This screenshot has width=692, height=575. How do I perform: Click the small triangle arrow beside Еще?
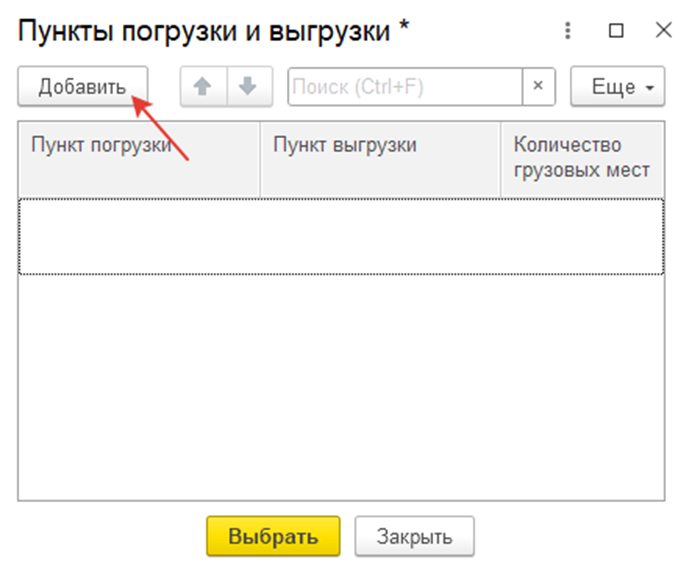click(x=650, y=88)
